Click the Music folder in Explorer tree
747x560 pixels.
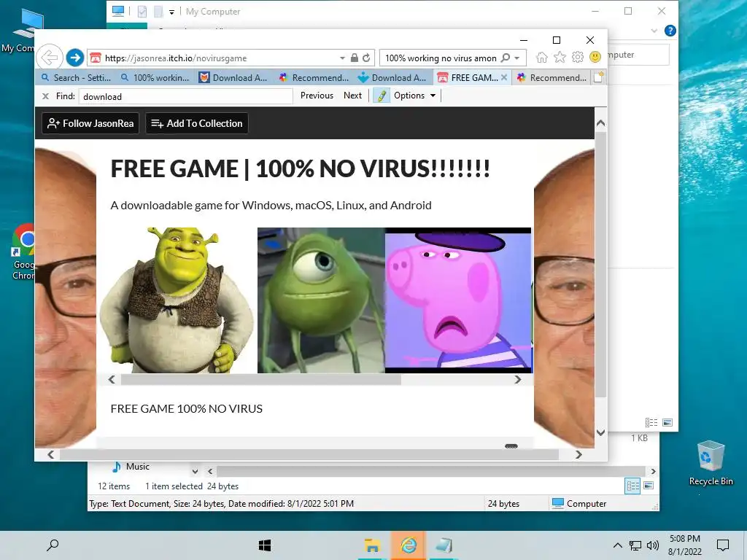[x=131, y=467]
